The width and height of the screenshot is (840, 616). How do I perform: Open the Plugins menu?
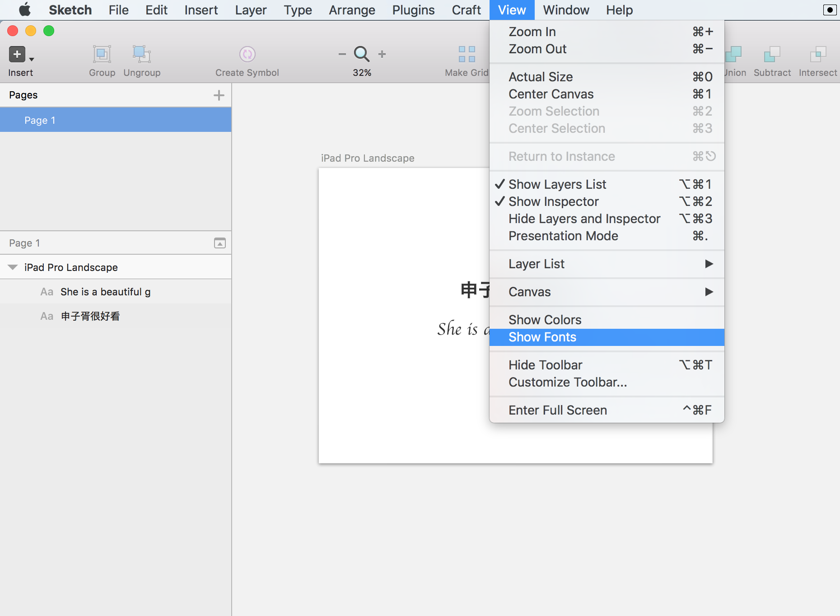(413, 10)
